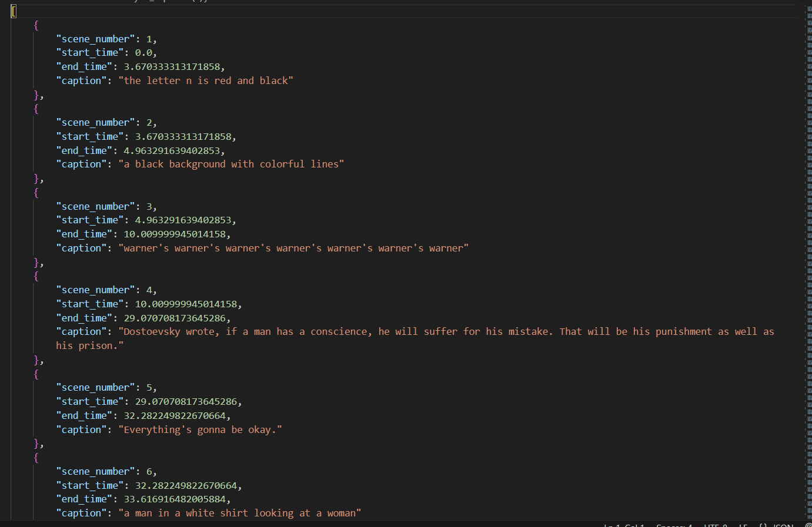
Task: Click the opening brace above "scene_number": 2
Action: point(36,109)
